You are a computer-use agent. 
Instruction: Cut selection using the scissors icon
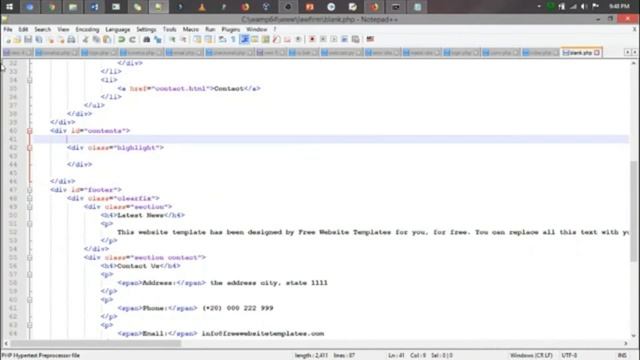[x=85, y=40]
